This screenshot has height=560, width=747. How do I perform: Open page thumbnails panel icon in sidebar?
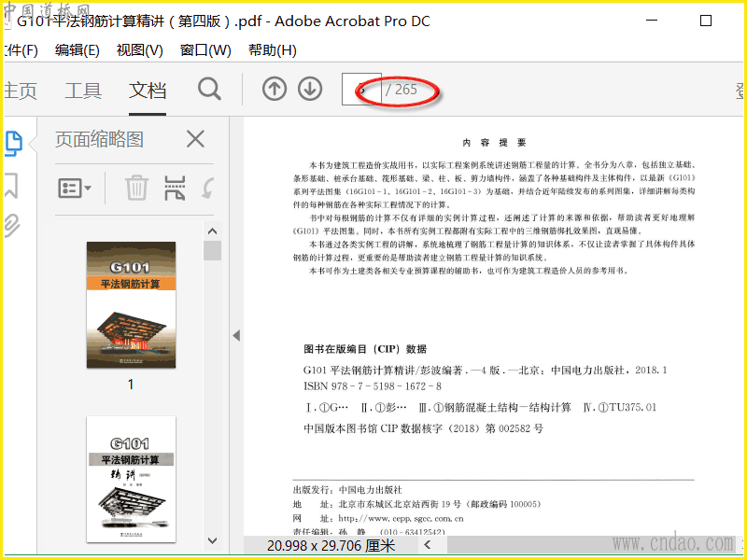[14, 144]
